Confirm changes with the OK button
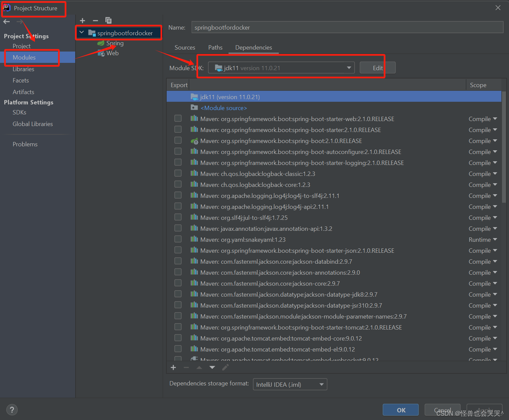 point(401,410)
